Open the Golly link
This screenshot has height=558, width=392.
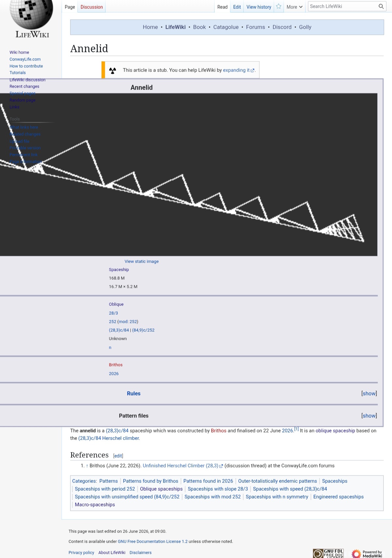point(305,27)
